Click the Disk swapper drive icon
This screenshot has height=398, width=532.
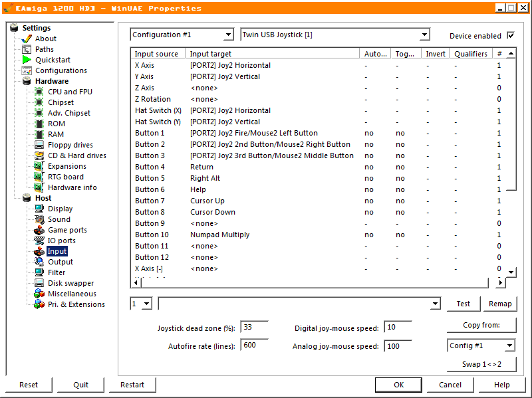click(x=39, y=283)
